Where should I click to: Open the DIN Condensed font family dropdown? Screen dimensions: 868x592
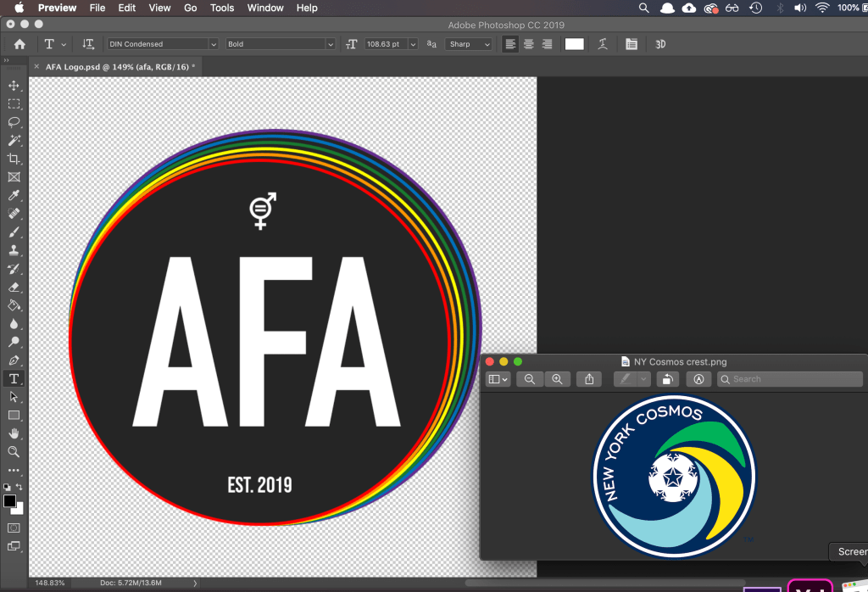tap(163, 44)
